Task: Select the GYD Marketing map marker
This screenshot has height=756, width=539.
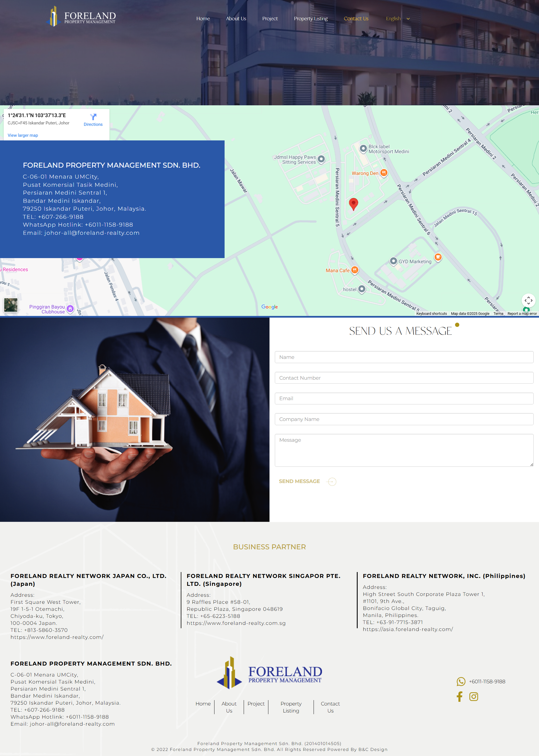Action: (393, 261)
